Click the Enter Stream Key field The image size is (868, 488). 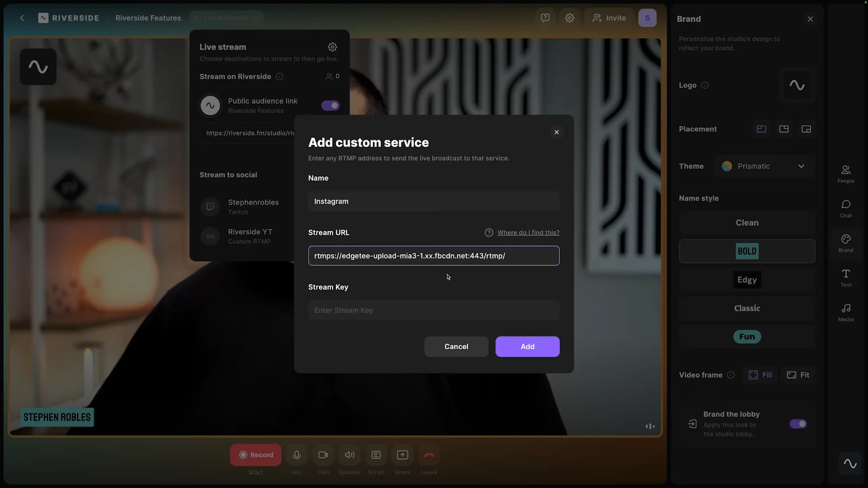click(x=433, y=310)
